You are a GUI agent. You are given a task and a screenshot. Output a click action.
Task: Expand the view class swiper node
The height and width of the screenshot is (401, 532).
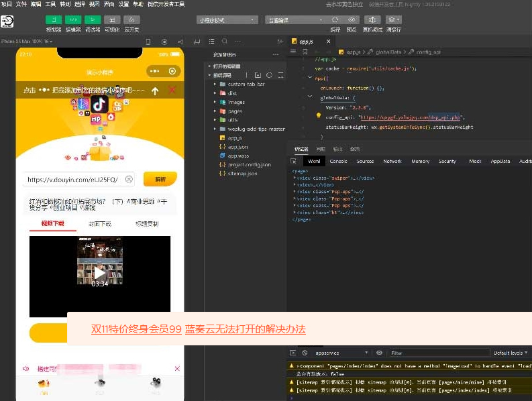[294, 178]
